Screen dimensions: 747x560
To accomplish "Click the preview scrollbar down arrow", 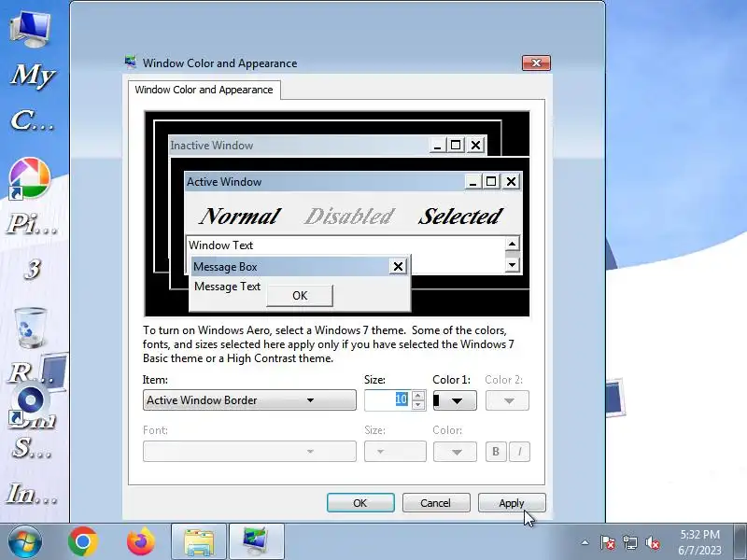I will [x=512, y=265].
